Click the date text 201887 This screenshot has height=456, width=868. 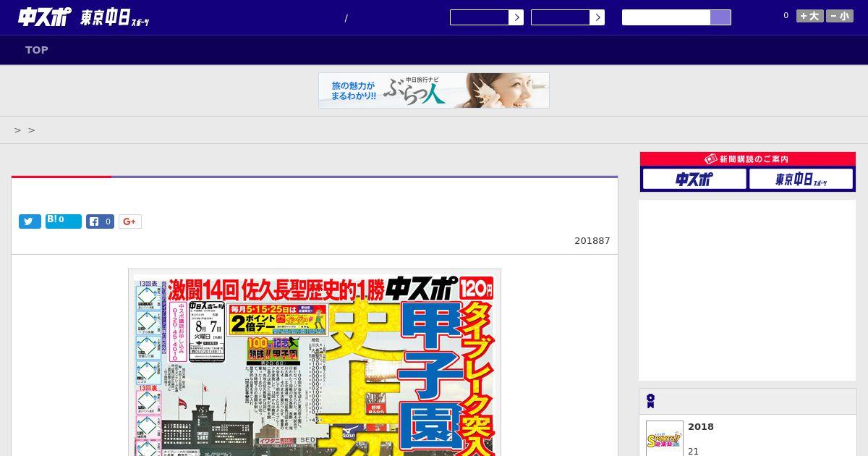click(592, 241)
